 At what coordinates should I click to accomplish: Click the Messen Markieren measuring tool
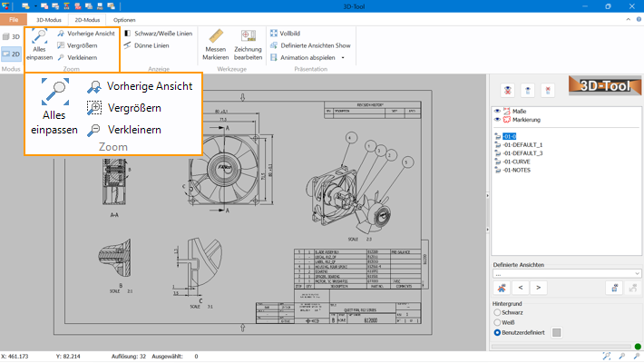tap(216, 45)
